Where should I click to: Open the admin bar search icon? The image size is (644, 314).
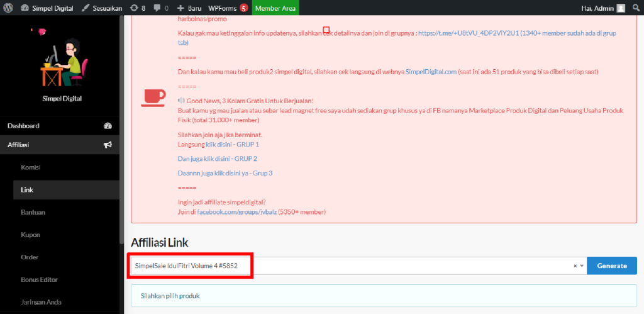tap(636, 8)
